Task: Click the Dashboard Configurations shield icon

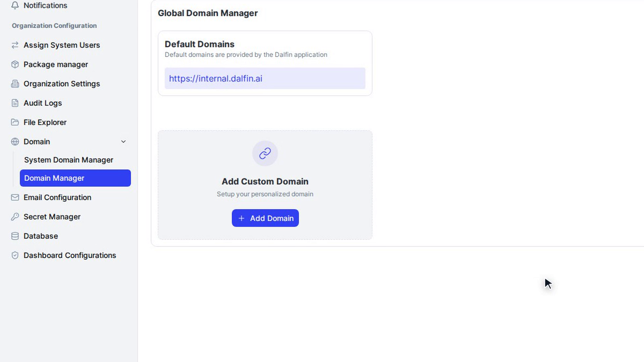Action: (x=15, y=255)
